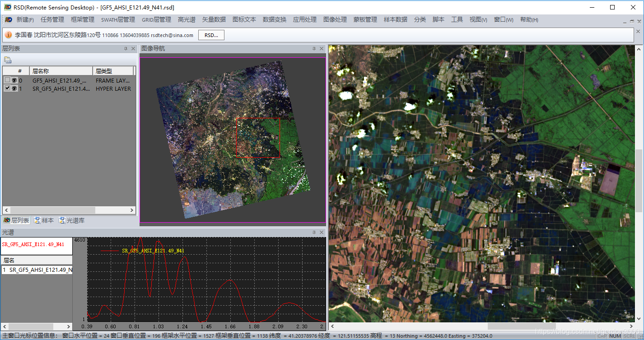
Task: Pin the 层列表 panel
Action: tap(126, 49)
